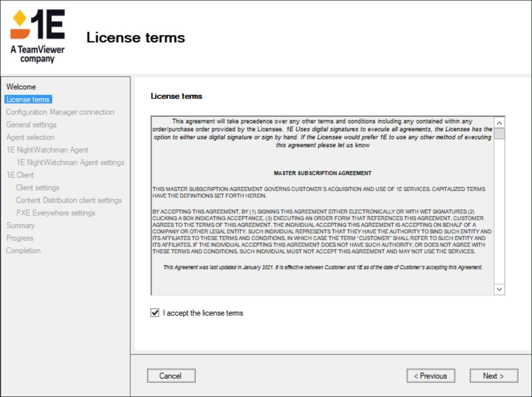
Task: Uncheck the I accept the license terms checkbox
Action: 155,313
